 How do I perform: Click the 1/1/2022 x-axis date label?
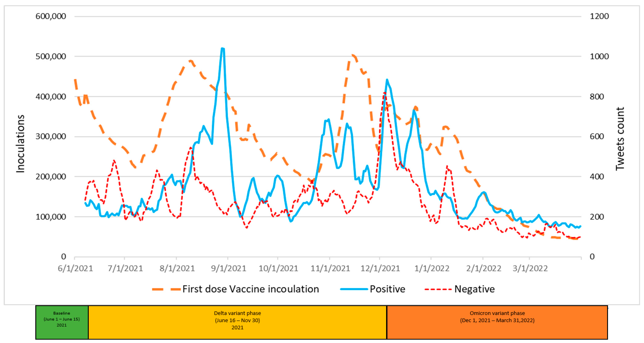432,268
